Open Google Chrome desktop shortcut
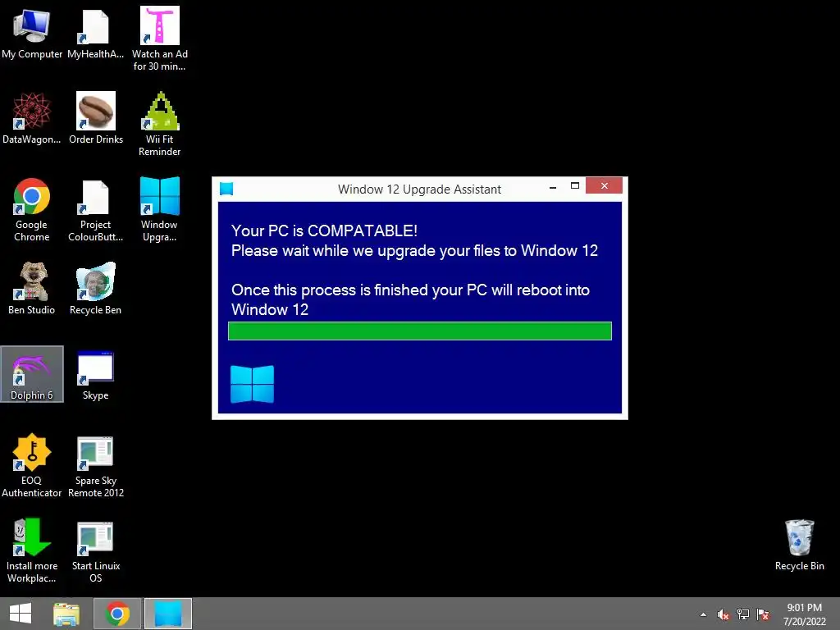 (32, 209)
